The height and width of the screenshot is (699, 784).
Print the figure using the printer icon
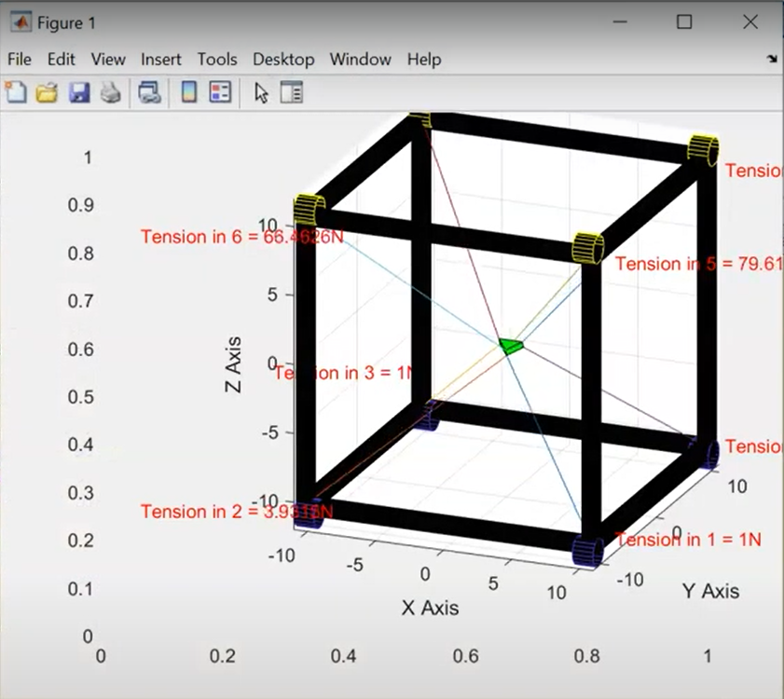(x=111, y=93)
